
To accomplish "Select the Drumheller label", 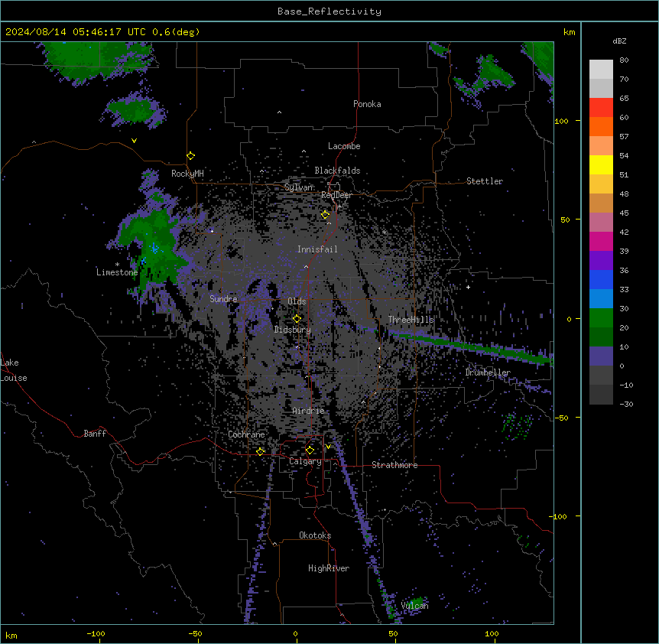I will [x=488, y=372].
